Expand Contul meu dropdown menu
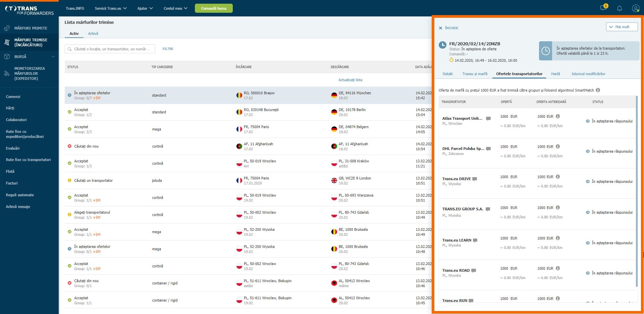The height and width of the screenshot is (314, 644). (175, 8)
